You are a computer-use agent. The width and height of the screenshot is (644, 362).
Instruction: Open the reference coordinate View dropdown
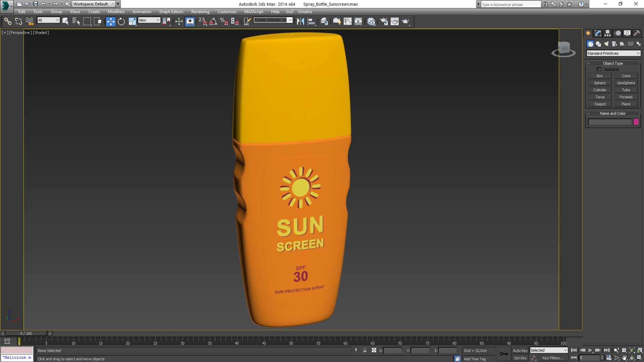pyautogui.click(x=149, y=20)
